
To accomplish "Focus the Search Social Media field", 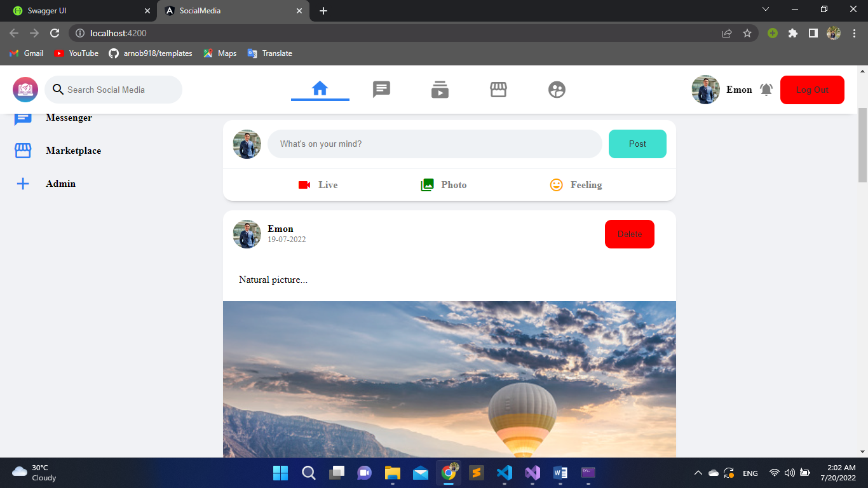I will [113, 90].
